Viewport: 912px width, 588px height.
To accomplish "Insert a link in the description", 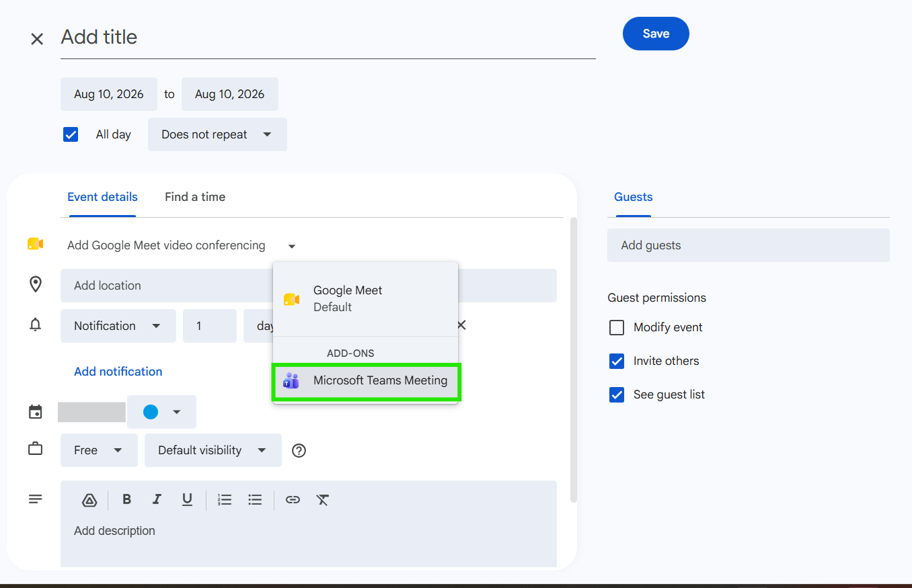I will (x=293, y=499).
